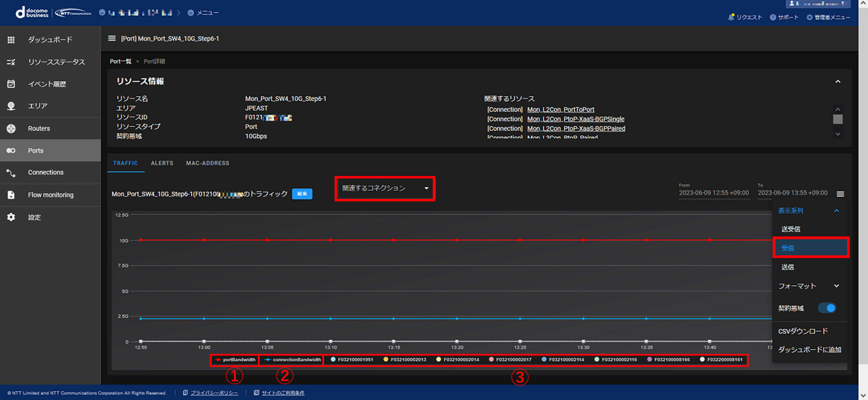The image size is (868, 400).
Task: Collapse the display series section
Action: (836, 211)
